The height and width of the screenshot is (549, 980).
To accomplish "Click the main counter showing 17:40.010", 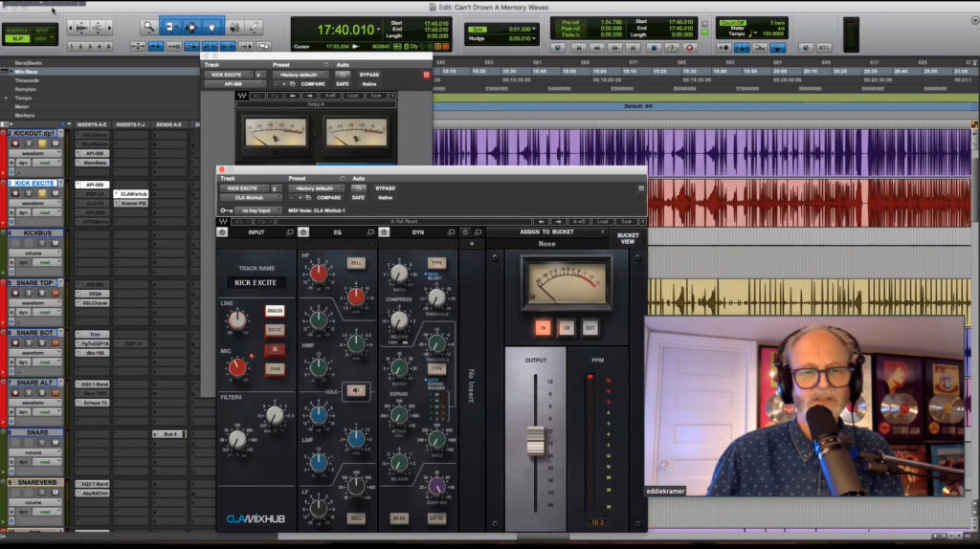I will point(345,30).
